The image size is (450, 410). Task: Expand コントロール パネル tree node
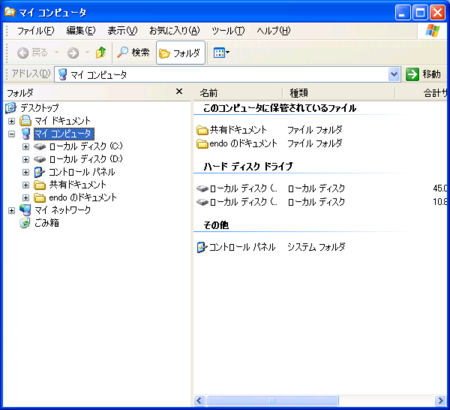pyautogui.click(x=26, y=172)
